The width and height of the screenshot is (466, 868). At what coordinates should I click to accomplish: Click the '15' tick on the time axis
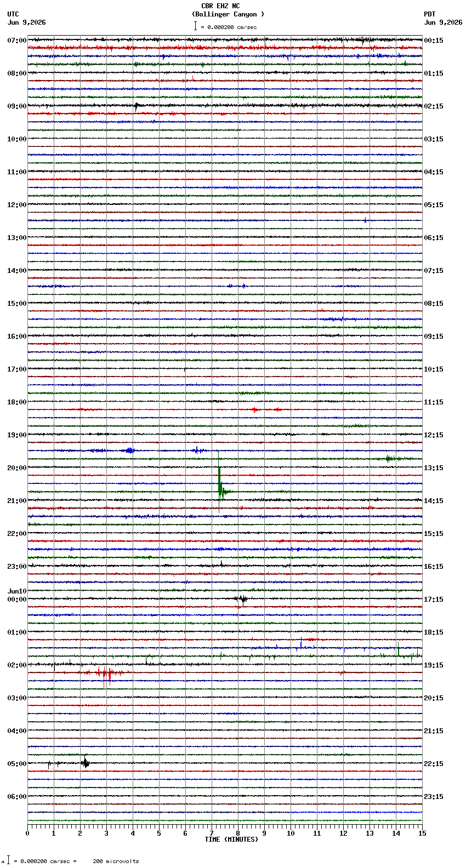click(x=422, y=833)
